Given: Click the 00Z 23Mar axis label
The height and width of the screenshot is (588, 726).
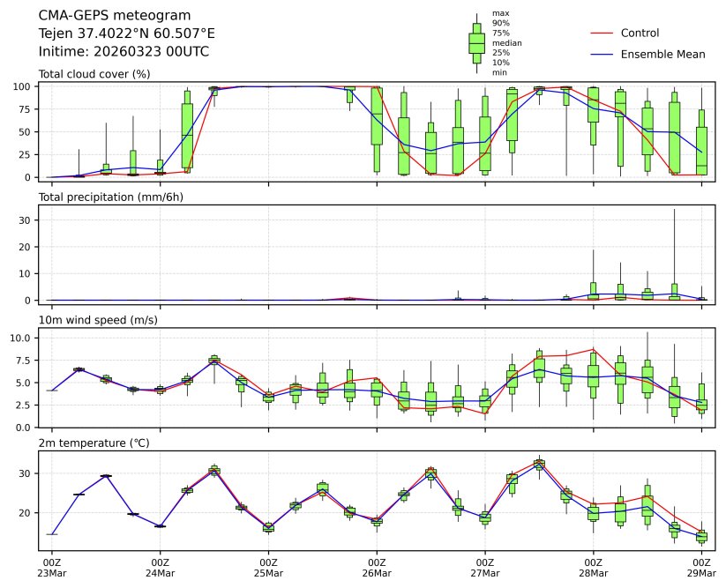Looking at the screenshot, I should point(51,567).
